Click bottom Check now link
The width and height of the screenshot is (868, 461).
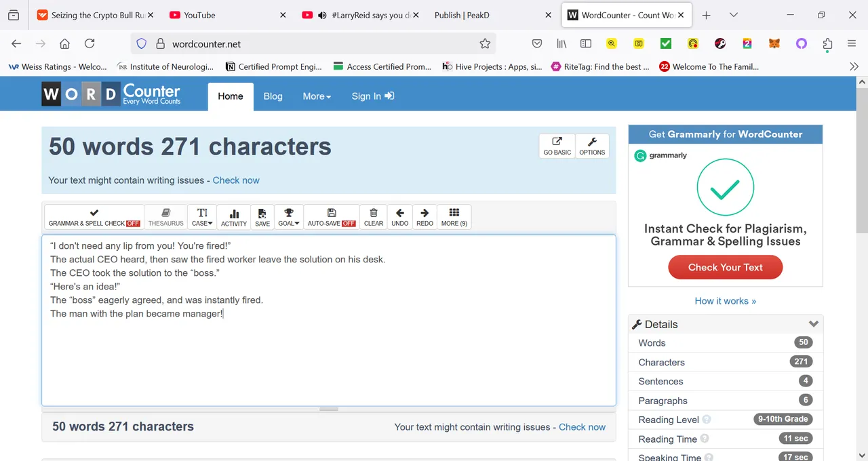[582, 427]
